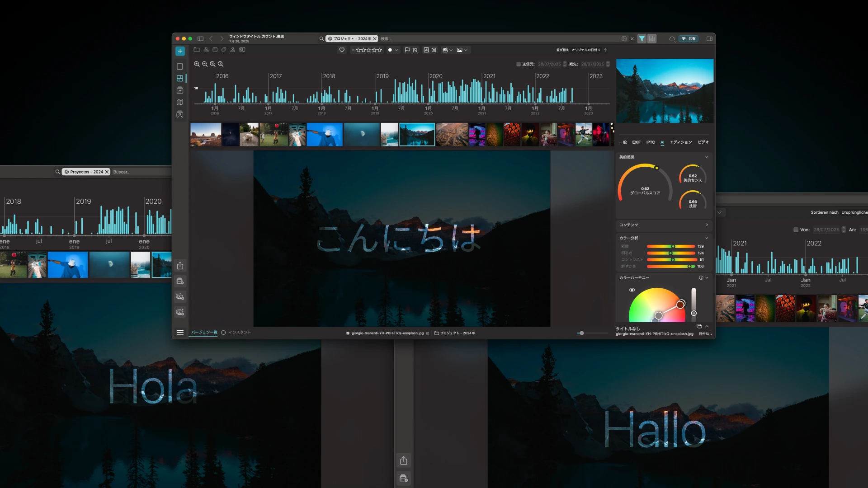Screen dimensions: 868x488
Task: Go forward with the right navigation arrow
Action: pyautogui.click(x=222, y=39)
